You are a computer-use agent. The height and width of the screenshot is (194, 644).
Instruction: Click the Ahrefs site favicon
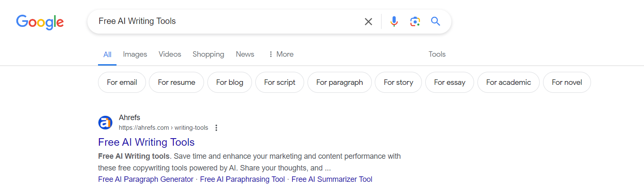tap(105, 123)
